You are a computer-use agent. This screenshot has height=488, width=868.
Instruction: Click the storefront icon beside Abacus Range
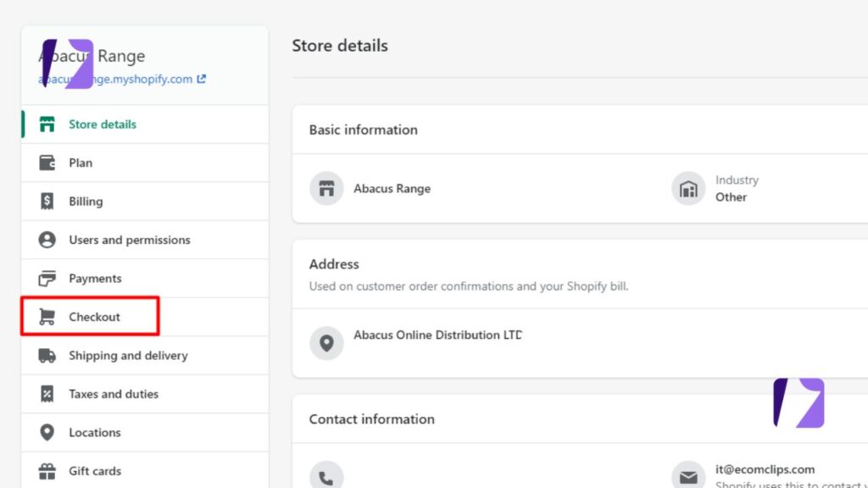click(326, 189)
